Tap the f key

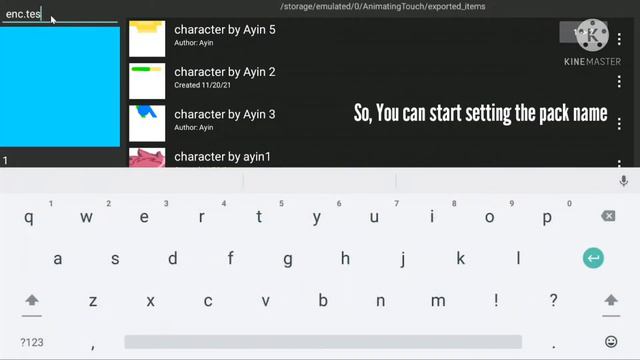tap(230, 259)
